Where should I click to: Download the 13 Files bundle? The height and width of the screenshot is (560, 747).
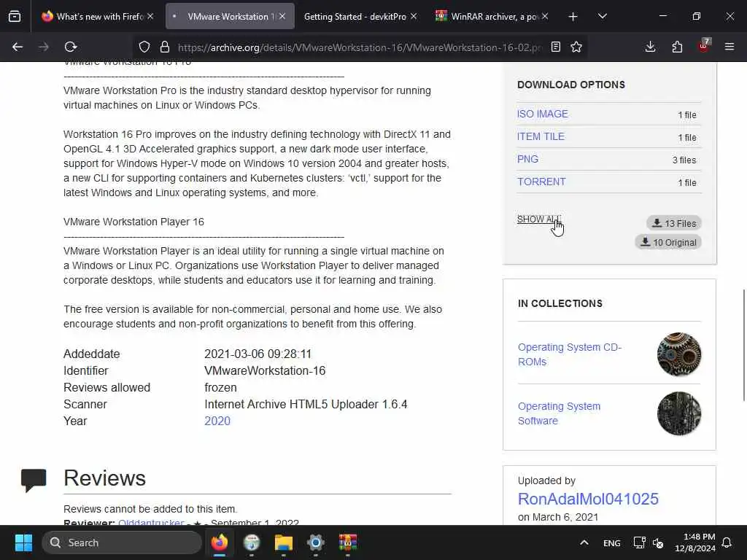pyautogui.click(x=673, y=223)
